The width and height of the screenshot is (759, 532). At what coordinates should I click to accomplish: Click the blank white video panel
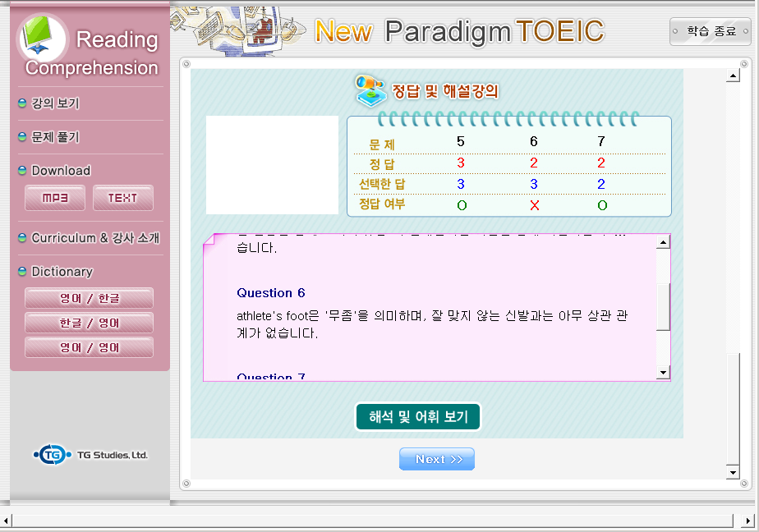coord(272,165)
